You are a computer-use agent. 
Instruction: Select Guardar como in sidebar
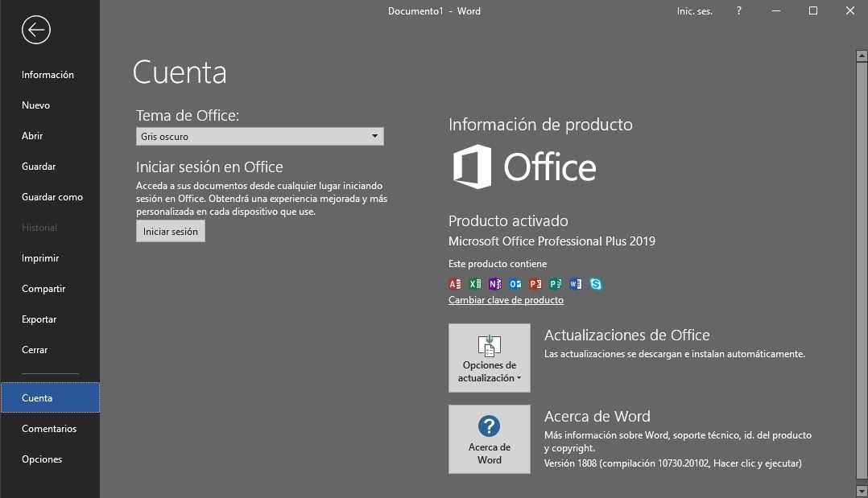[52, 197]
